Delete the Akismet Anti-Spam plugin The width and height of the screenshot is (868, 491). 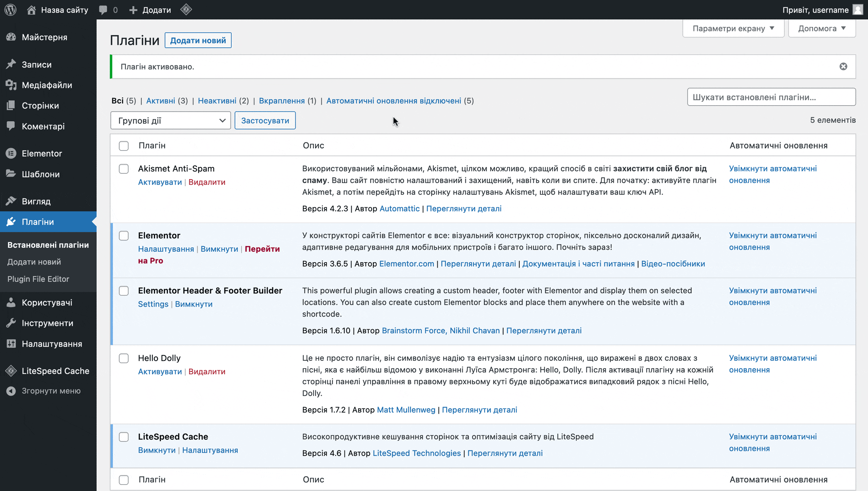[207, 182]
